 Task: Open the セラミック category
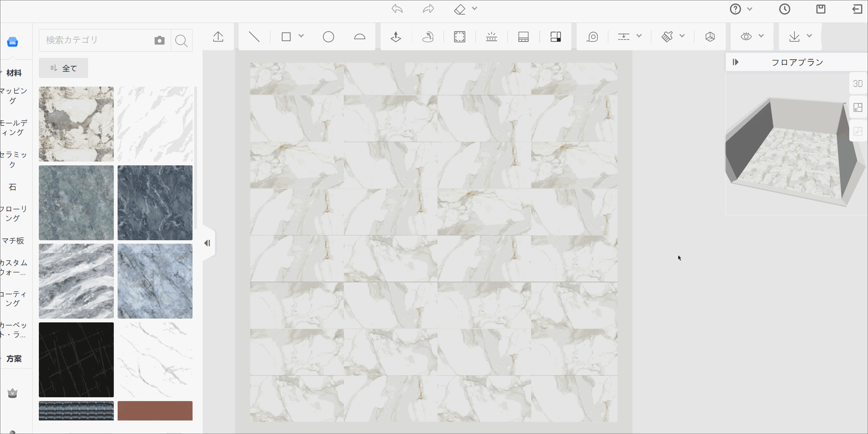[13, 159]
